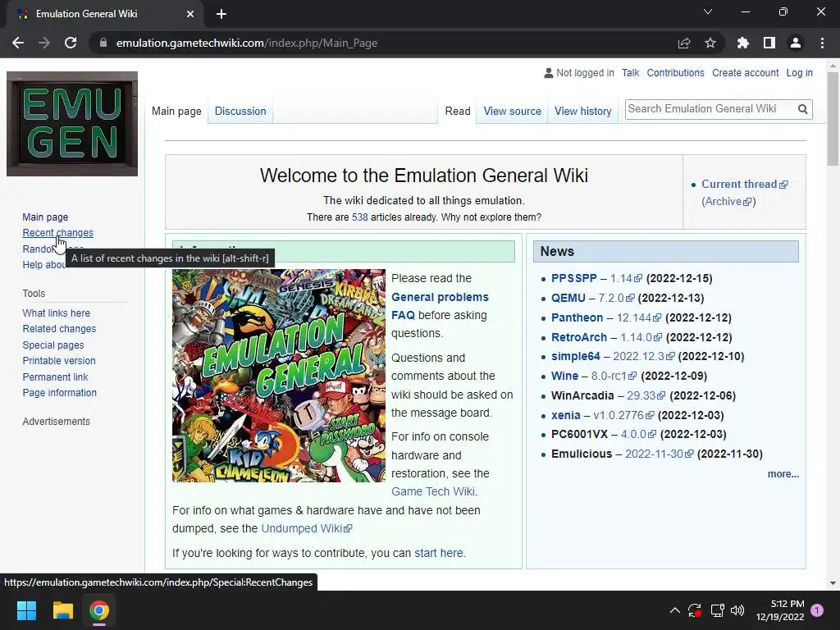Open the Game Tech Wiki link
Image resolution: width=840 pixels, height=630 pixels.
(x=433, y=492)
